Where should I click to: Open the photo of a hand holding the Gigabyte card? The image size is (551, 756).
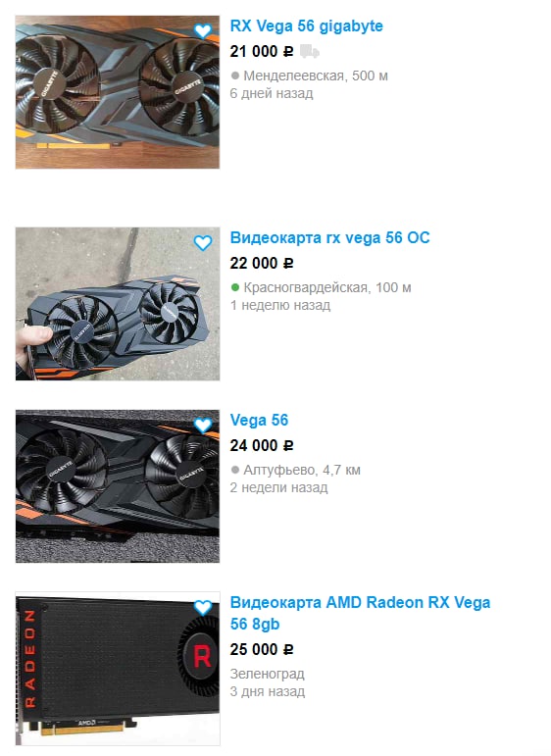[x=118, y=304]
